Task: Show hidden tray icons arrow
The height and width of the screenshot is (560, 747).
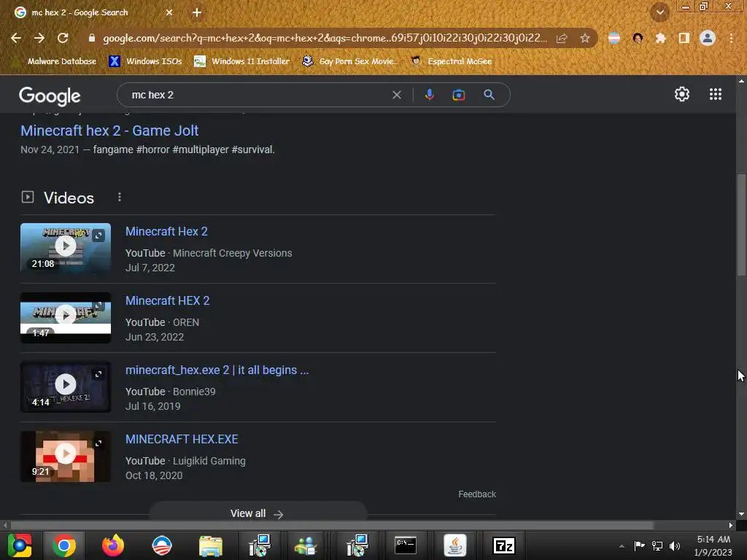Action: point(622,546)
